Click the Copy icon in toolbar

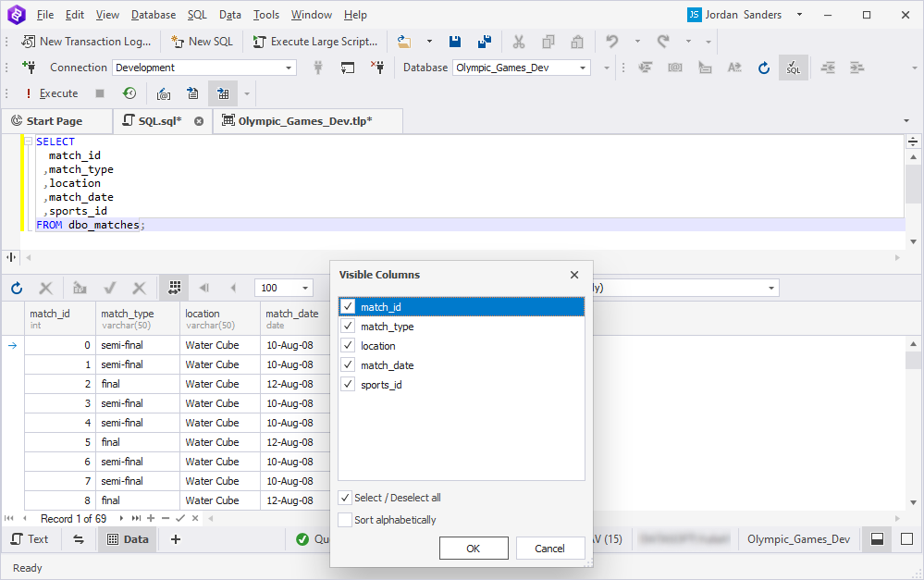[548, 42]
